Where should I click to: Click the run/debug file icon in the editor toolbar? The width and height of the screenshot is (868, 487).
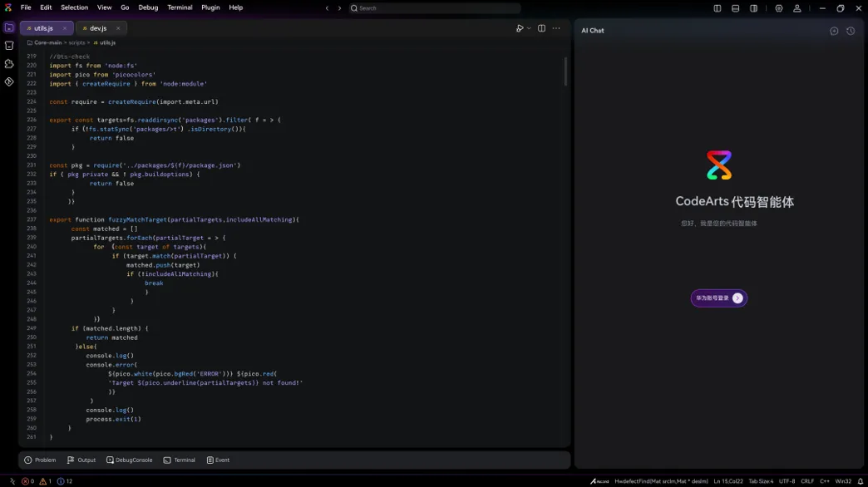point(520,28)
